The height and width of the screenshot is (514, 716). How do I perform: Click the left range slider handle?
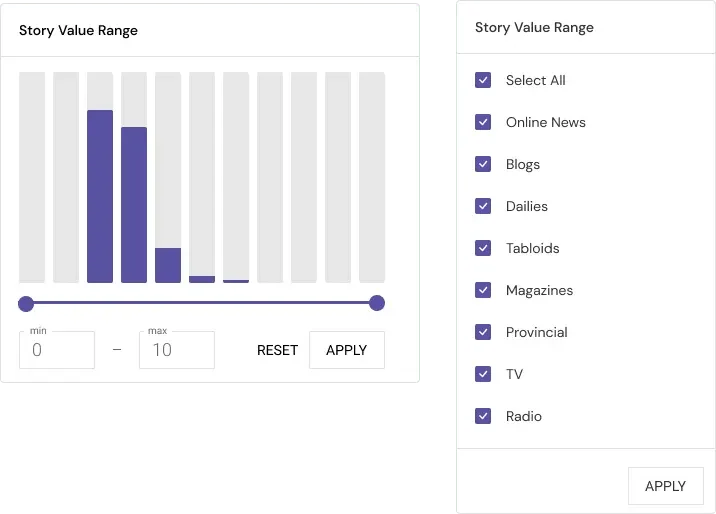click(26, 303)
